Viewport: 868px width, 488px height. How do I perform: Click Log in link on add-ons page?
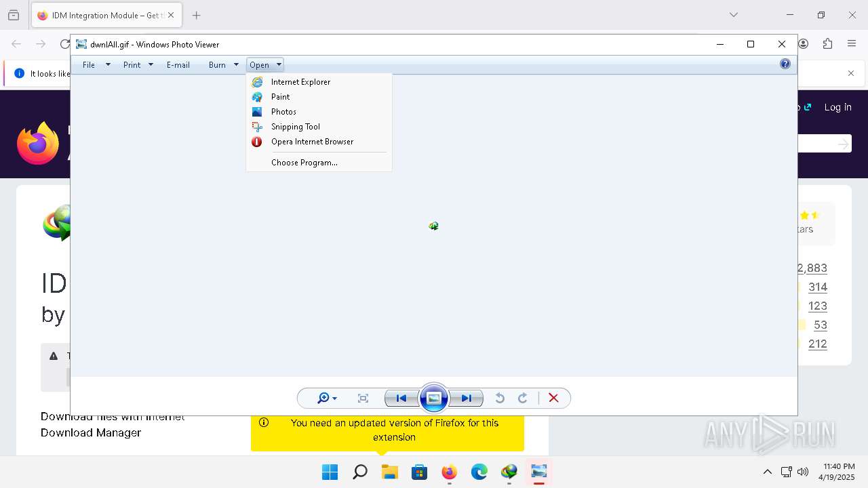point(837,107)
